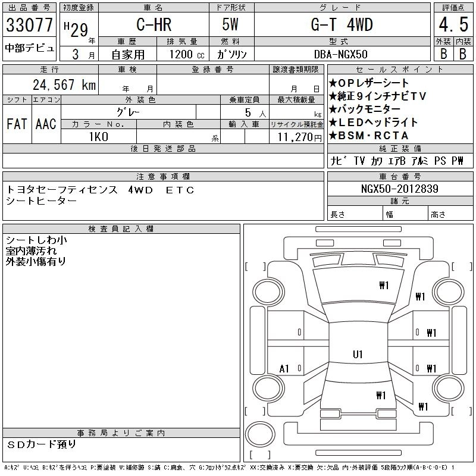Select the 注意事項欄 section header
476x476 pixels.
[x=163, y=176]
